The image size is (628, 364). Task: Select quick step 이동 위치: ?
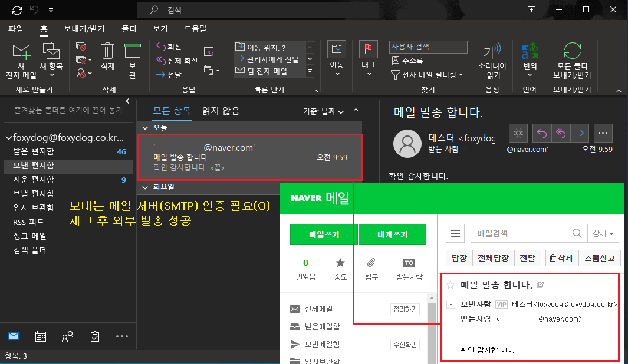(269, 47)
